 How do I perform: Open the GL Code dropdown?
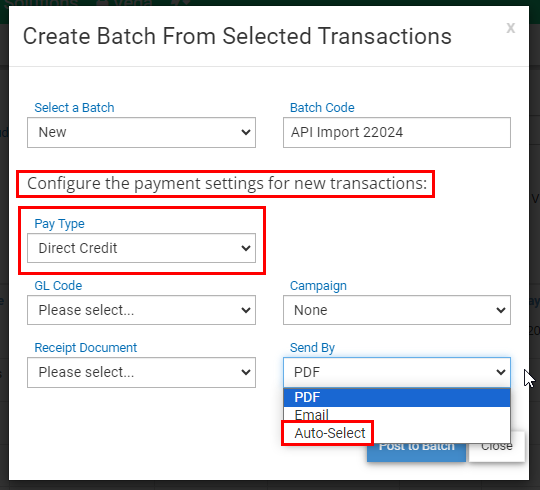click(141, 310)
